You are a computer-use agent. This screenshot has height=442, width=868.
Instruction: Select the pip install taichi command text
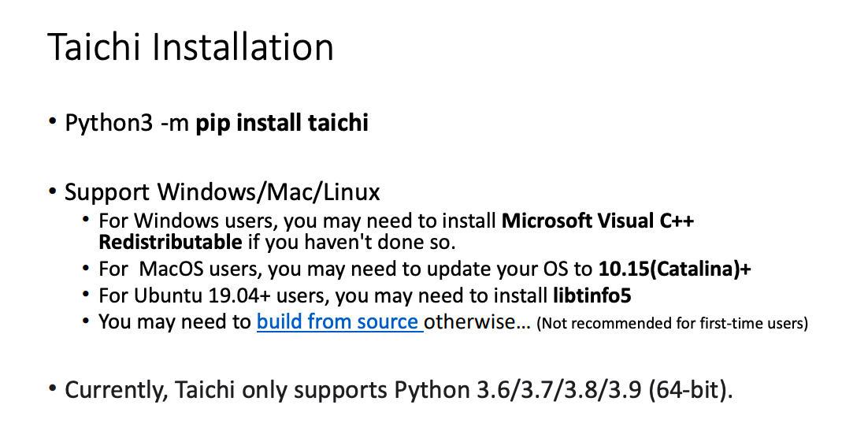pos(282,123)
